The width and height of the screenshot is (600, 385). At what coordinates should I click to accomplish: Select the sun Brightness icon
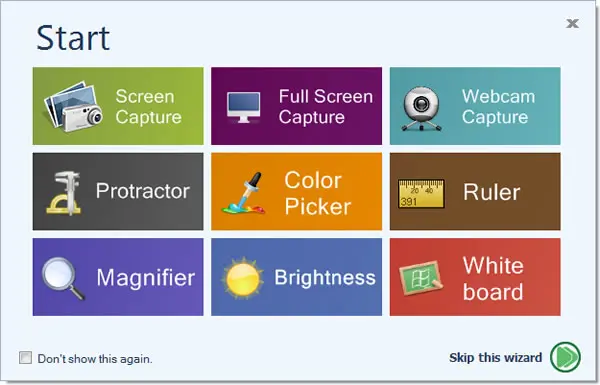click(243, 278)
